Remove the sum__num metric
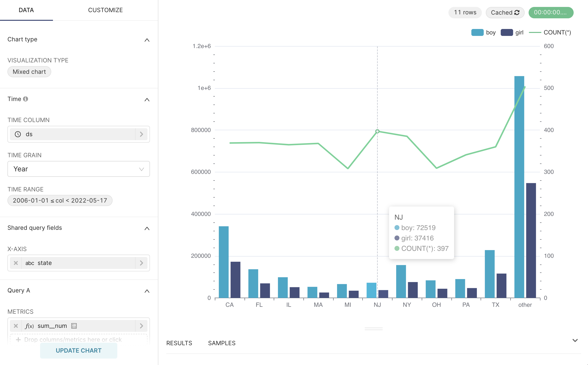 (x=16, y=326)
